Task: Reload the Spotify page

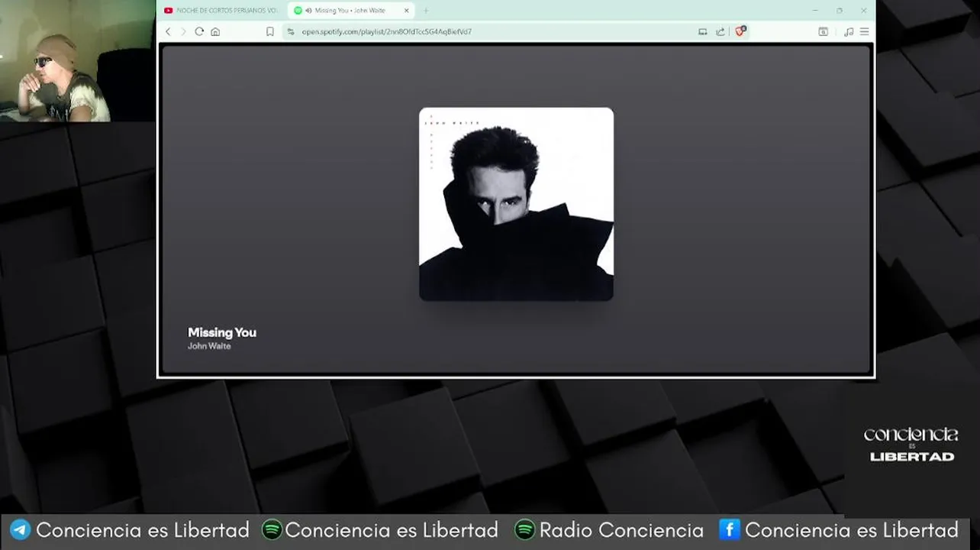Action: coord(199,31)
